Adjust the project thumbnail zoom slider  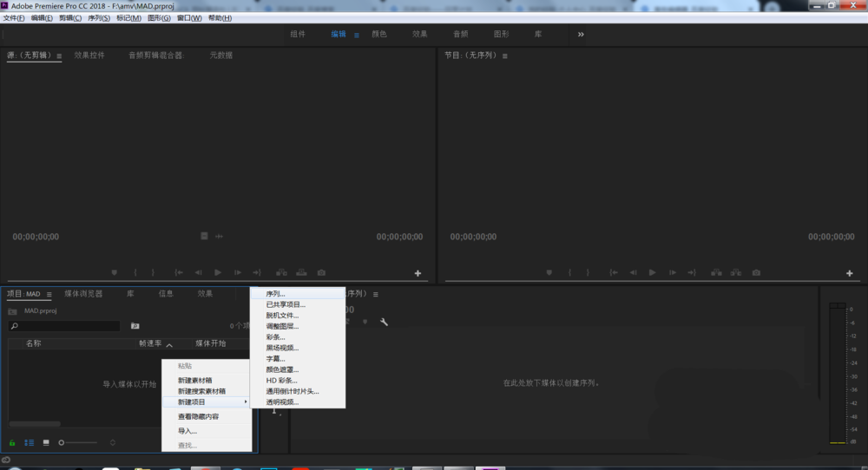(x=78, y=442)
